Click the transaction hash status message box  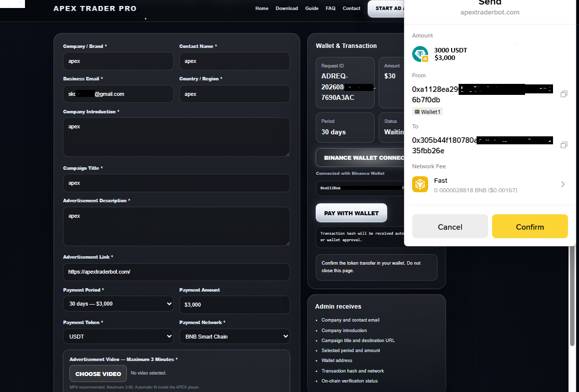360,237
